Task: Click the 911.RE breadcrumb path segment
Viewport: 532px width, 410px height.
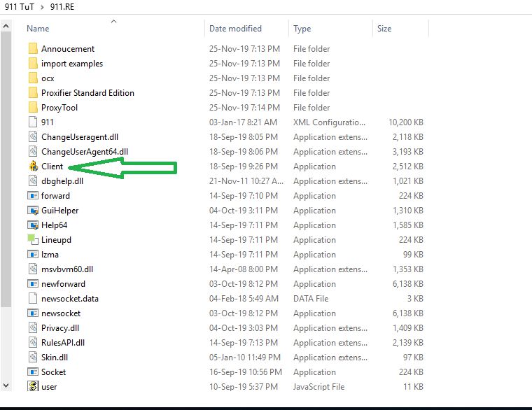Action: [64, 6]
